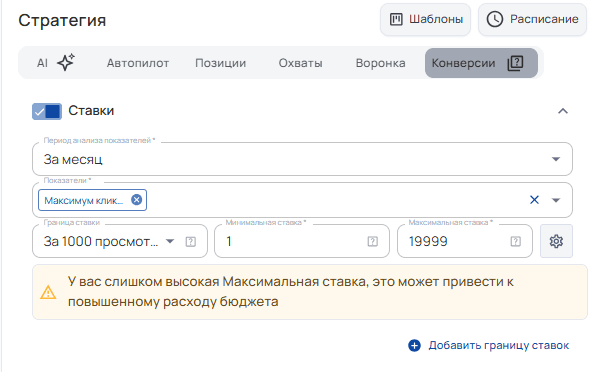Click Добавить границу ставок link
The width and height of the screenshot is (602, 372).
[x=489, y=345]
